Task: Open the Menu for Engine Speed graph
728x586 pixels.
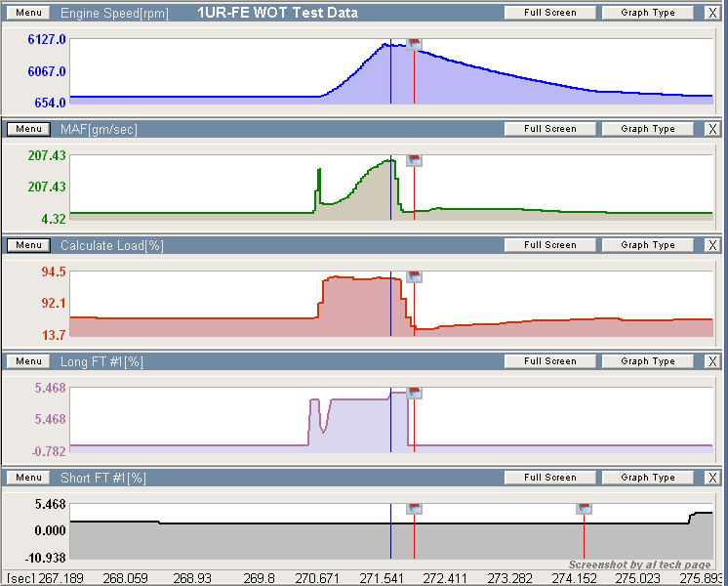Action: [28, 13]
